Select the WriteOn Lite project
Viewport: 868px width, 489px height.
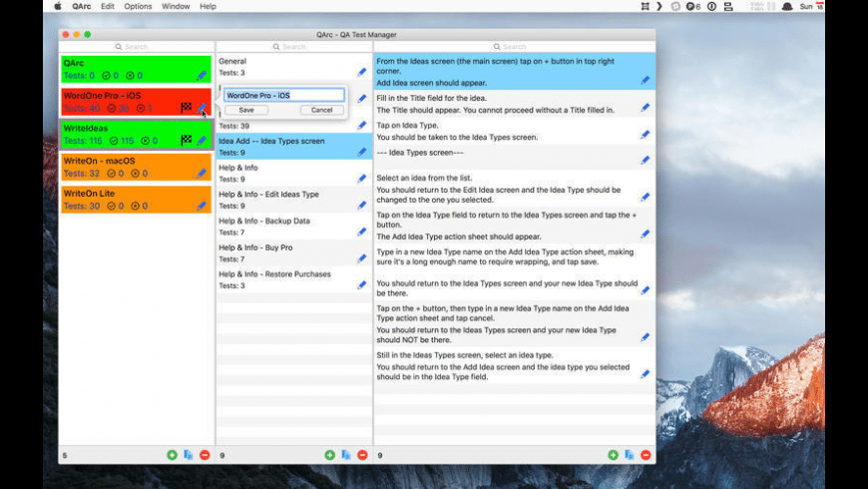point(136,200)
